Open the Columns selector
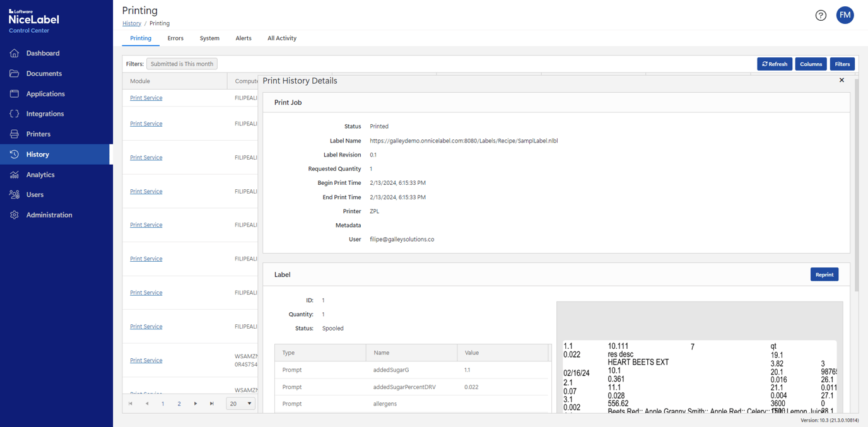 810,64
